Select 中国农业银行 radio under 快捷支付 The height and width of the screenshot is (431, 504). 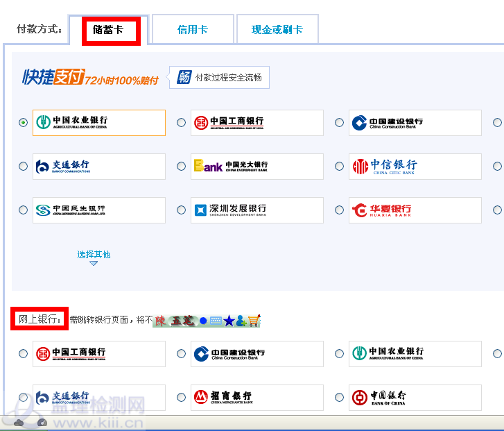pyautogui.click(x=23, y=123)
